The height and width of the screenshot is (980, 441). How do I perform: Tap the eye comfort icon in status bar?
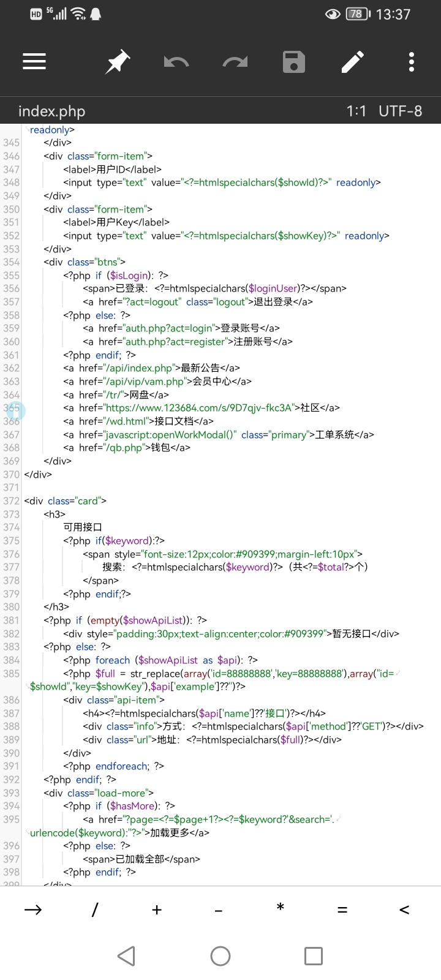[333, 14]
